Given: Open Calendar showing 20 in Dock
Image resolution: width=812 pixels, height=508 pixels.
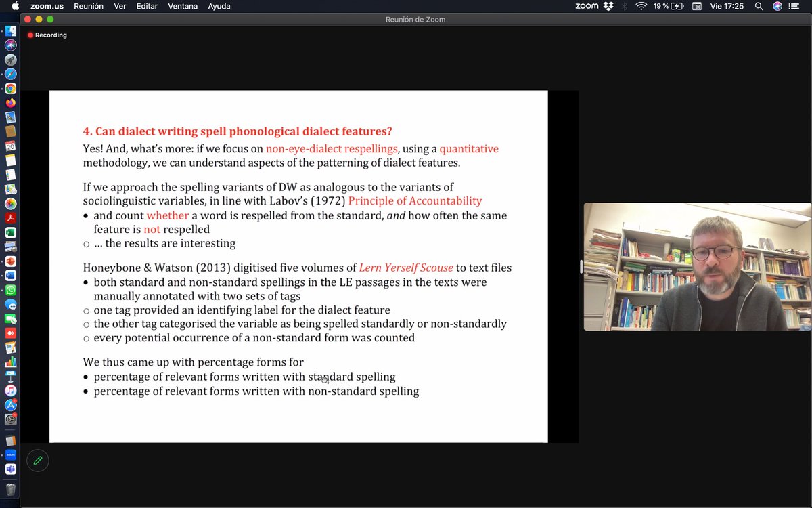Looking at the screenshot, I should point(10,146).
